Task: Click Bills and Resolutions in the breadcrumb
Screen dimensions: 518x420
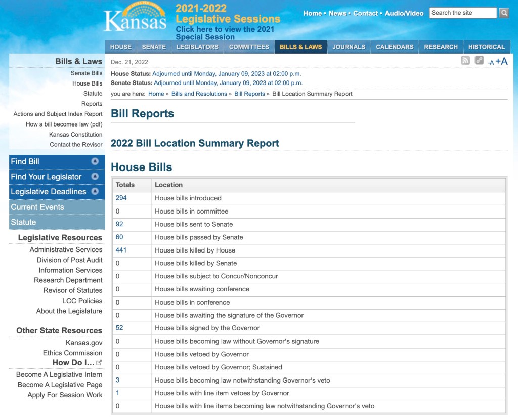Action: click(x=199, y=94)
